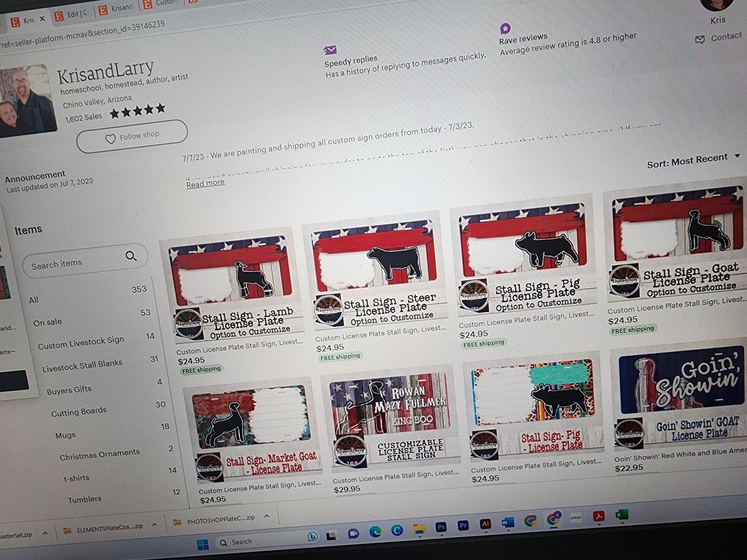Image resolution: width=747 pixels, height=560 pixels.
Task: Click 'Goin' Showin' Red White and Blue' title
Action: (680, 455)
